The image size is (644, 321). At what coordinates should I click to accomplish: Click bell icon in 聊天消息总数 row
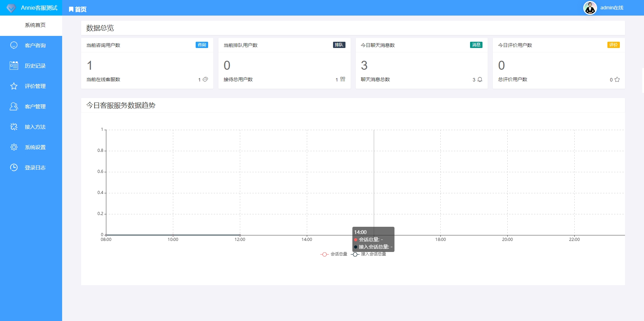click(480, 79)
